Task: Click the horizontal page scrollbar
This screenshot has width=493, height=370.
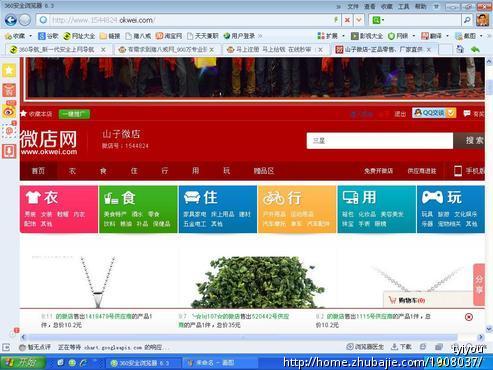Action: 243,337
